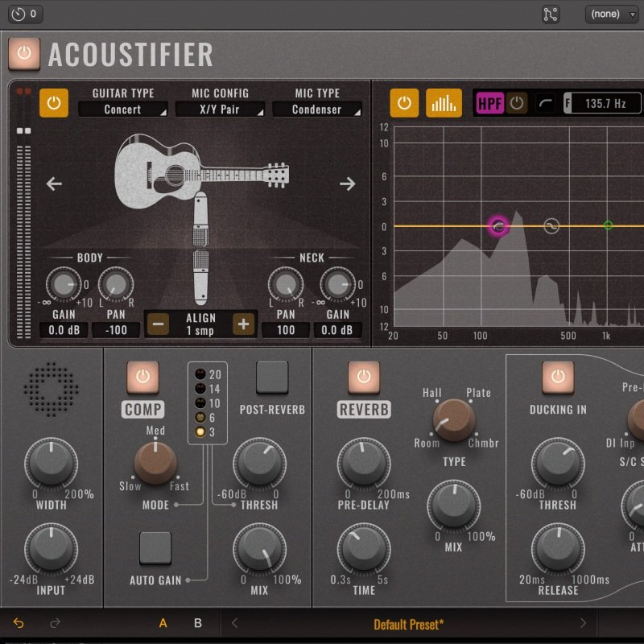
Task: Click the Body gain value 0.0 dB
Action: (64, 330)
